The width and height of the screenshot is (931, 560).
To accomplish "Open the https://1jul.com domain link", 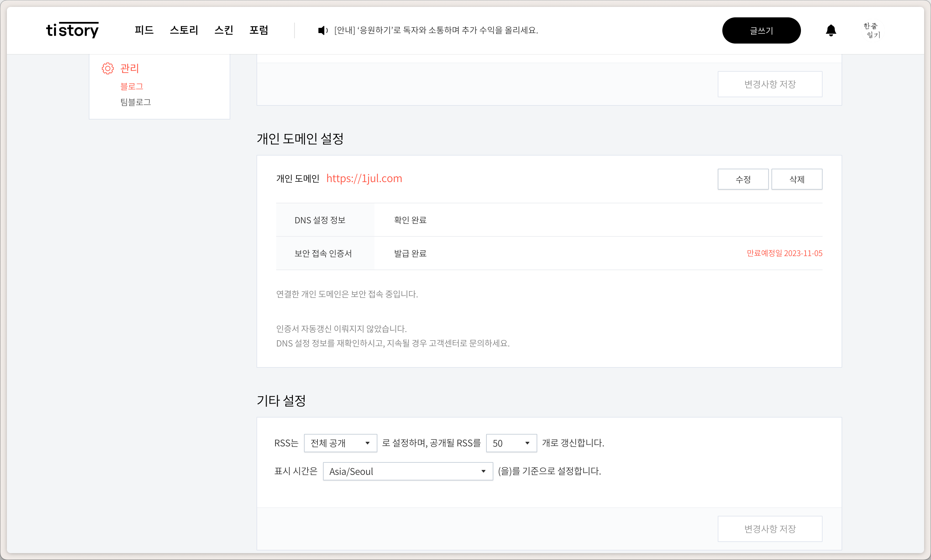I will coord(364,178).
